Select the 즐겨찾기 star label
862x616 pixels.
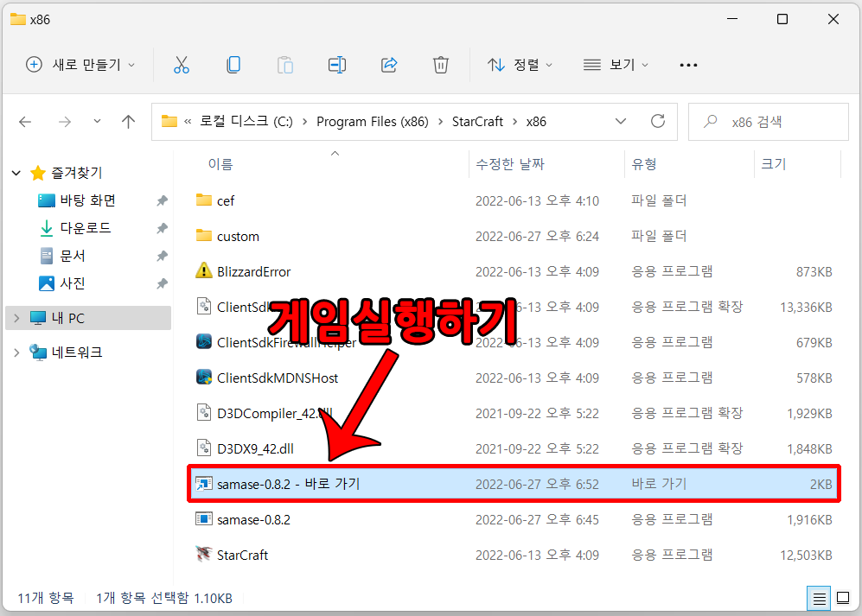pyautogui.click(x=76, y=173)
